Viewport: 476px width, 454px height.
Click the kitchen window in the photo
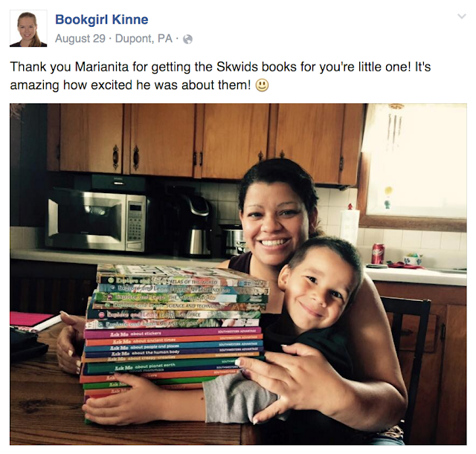pyautogui.click(x=416, y=162)
